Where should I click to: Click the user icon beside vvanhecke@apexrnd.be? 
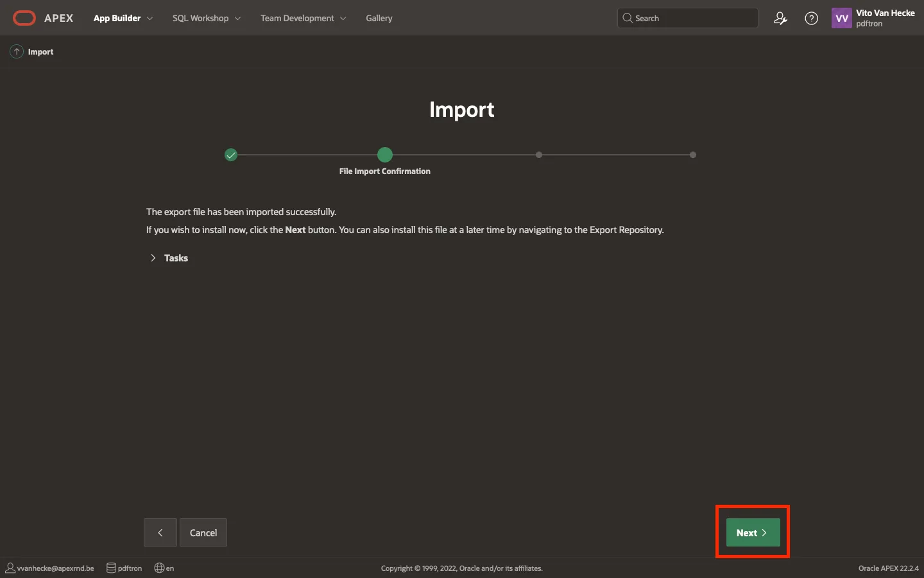pyautogui.click(x=10, y=568)
